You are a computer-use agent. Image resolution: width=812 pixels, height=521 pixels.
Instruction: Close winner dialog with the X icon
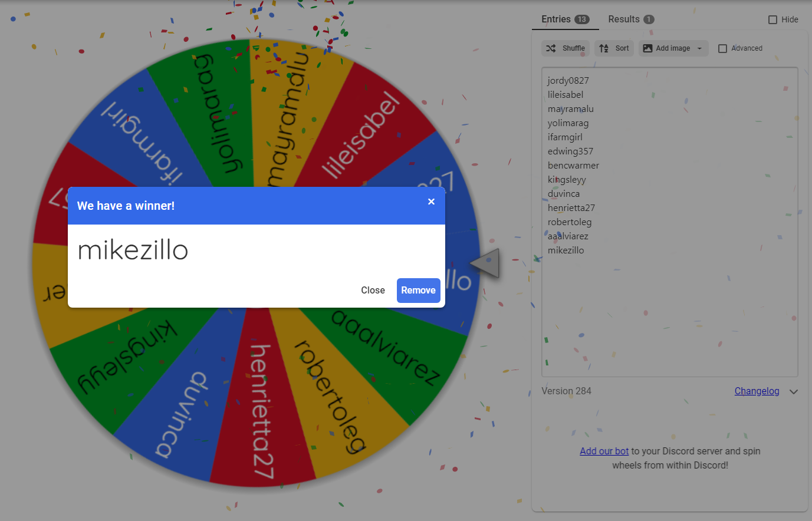click(431, 202)
